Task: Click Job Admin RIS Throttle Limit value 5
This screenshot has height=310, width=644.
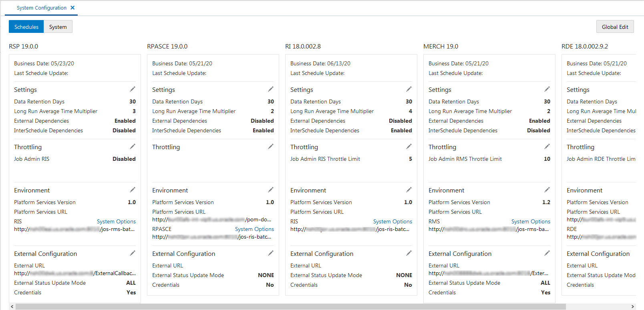Action: click(x=411, y=159)
